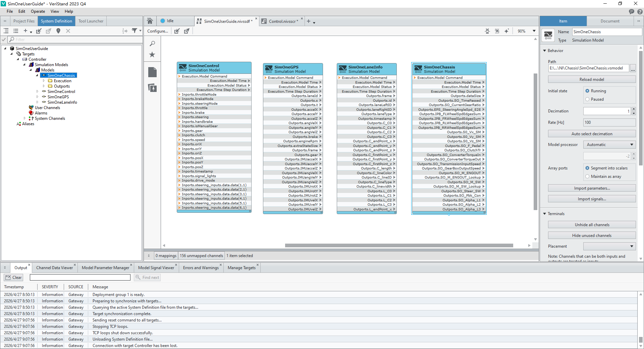
Task: Click the SimOneGPS block header in diagram
Action: click(293, 69)
